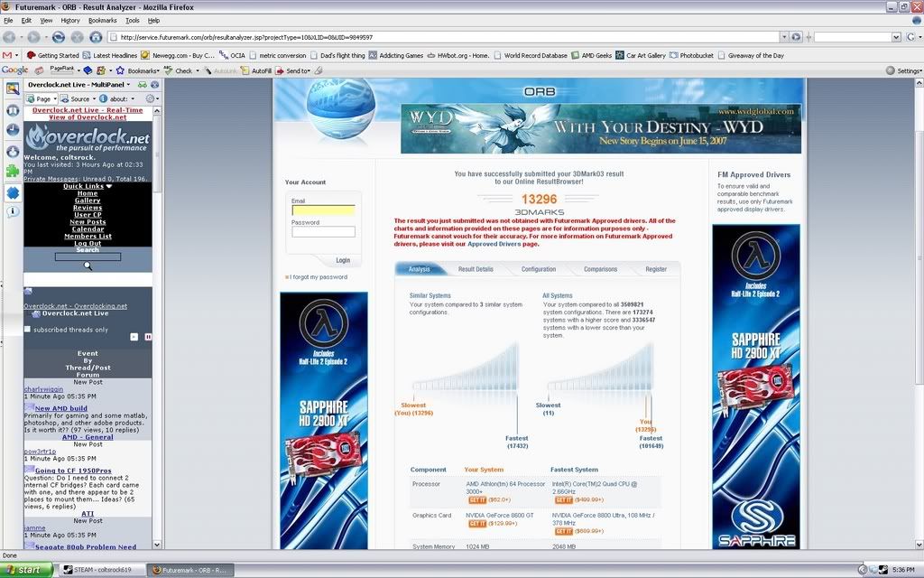Select the blue Themes sidebar icon

click(x=13, y=192)
